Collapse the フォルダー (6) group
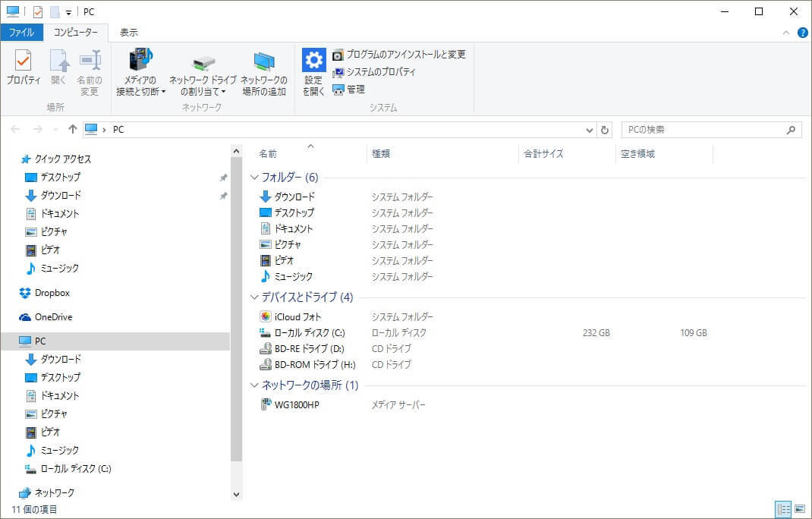Image resolution: width=812 pixels, height=519 pixels. (254, 178)
